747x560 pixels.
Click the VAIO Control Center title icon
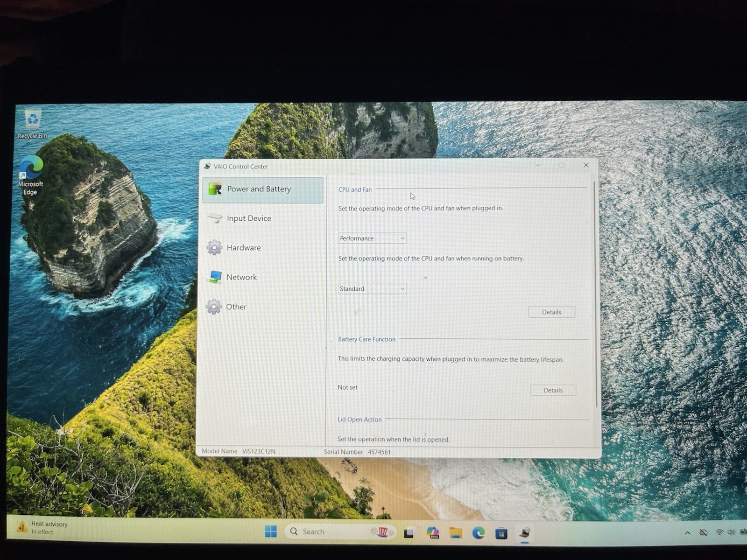tap(207, 166)
